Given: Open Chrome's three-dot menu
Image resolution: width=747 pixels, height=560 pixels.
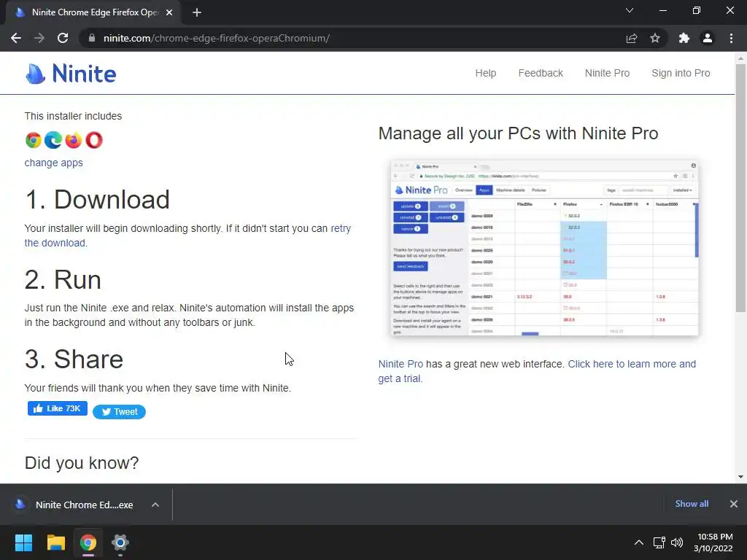Looking at the screenshot, I should tap(731, 38).
